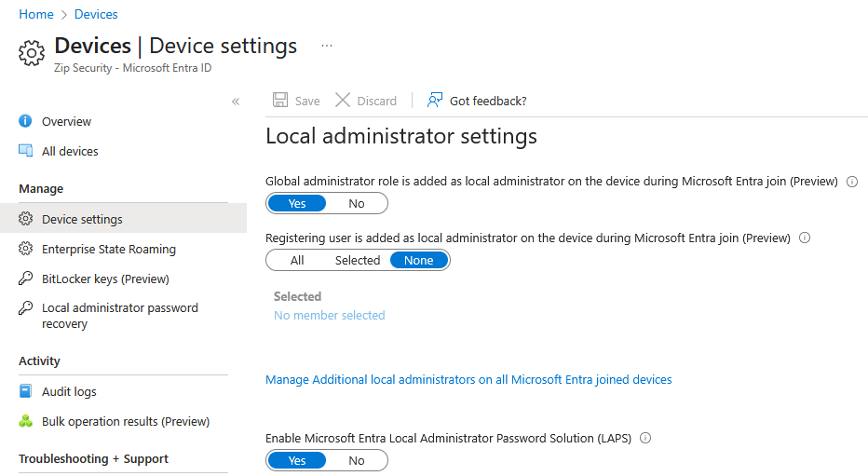Screen dimensions: 868x476
Task: Go to Home breadcrumb link
Action: tap(36, 14)
